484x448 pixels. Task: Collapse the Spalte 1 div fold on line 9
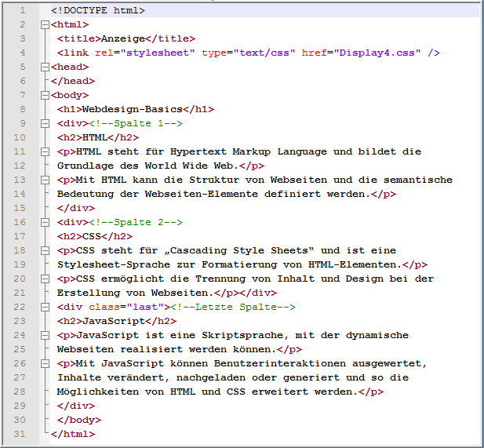(45, 123)
